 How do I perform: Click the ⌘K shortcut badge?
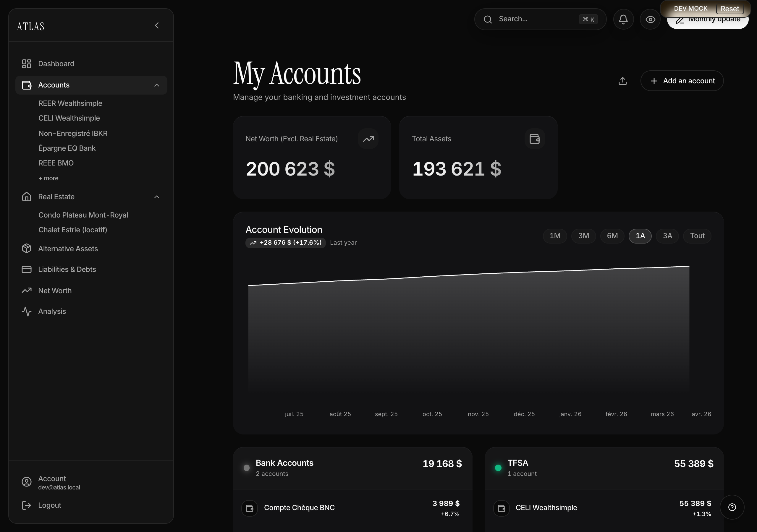[x=588, y=20]
